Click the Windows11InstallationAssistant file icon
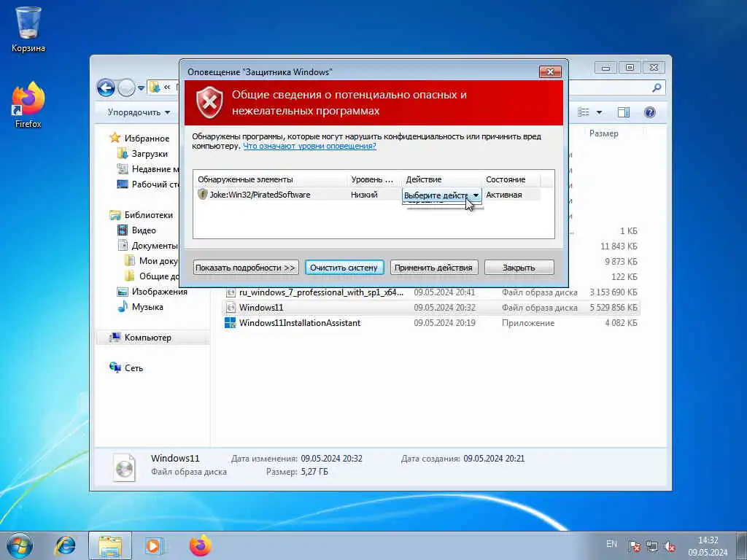The width and height of the screenshot is (747, 560). (x=230, y=323)
